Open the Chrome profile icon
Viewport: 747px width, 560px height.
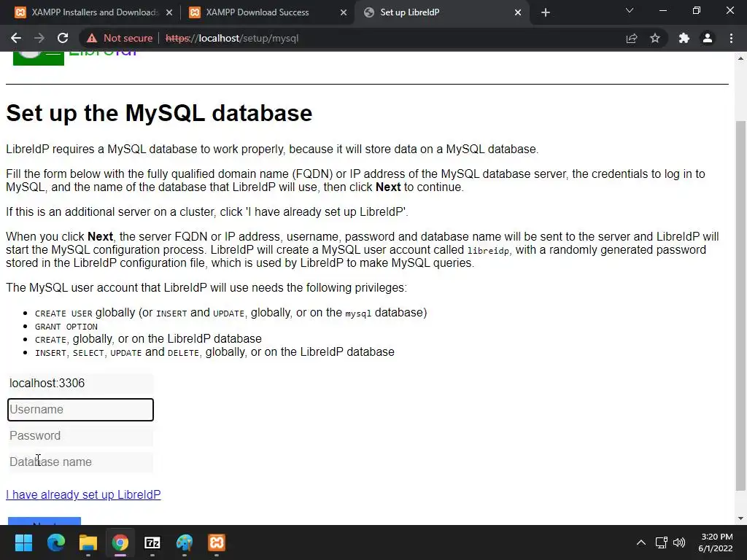tap(708, 38)
